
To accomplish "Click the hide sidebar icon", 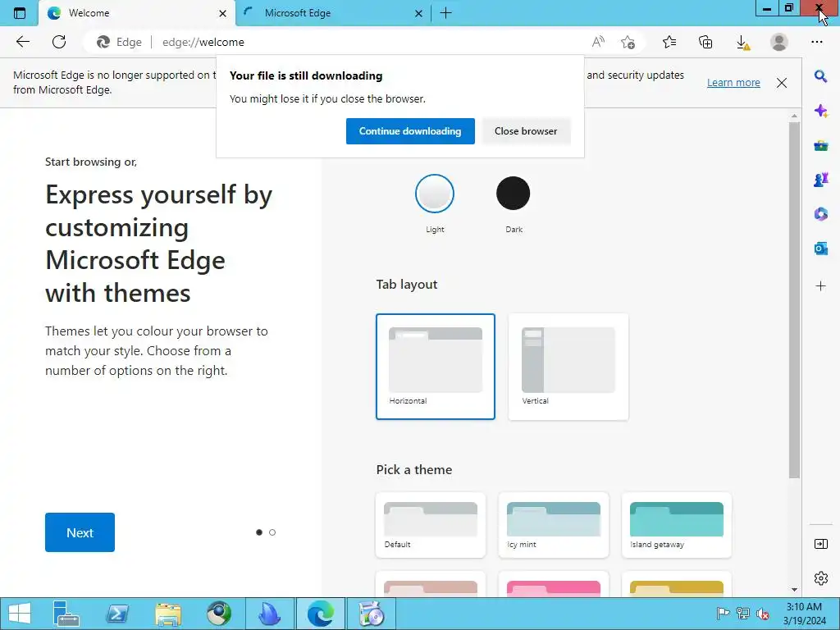I will coord(820,545).
